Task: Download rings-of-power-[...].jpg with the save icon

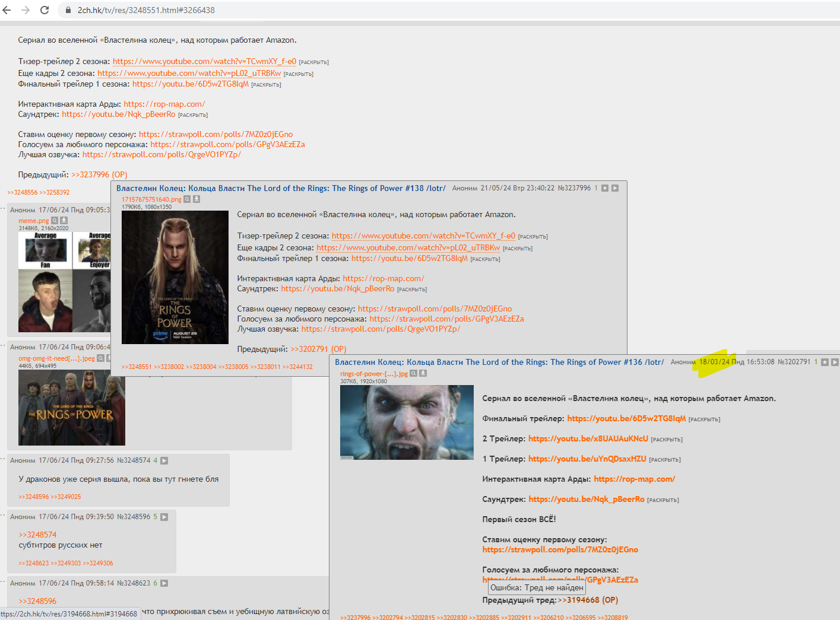Action: [x=423, y=373]
